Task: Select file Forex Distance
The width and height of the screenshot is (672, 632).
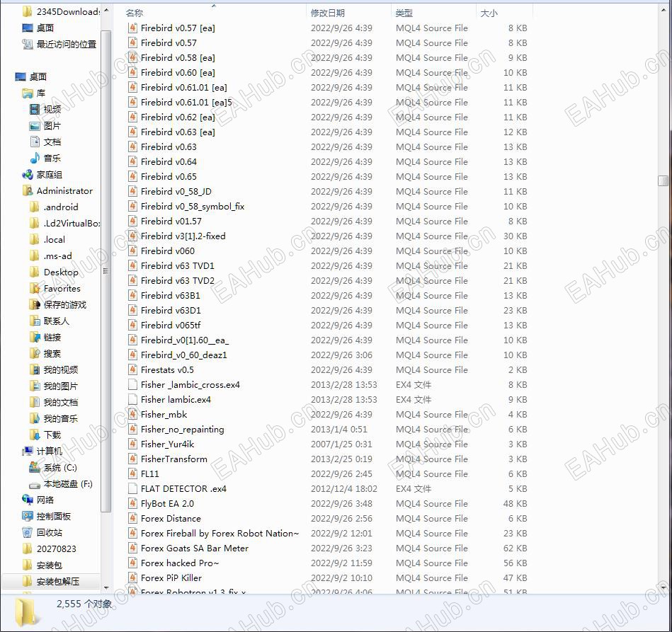Action: (171, 519)
